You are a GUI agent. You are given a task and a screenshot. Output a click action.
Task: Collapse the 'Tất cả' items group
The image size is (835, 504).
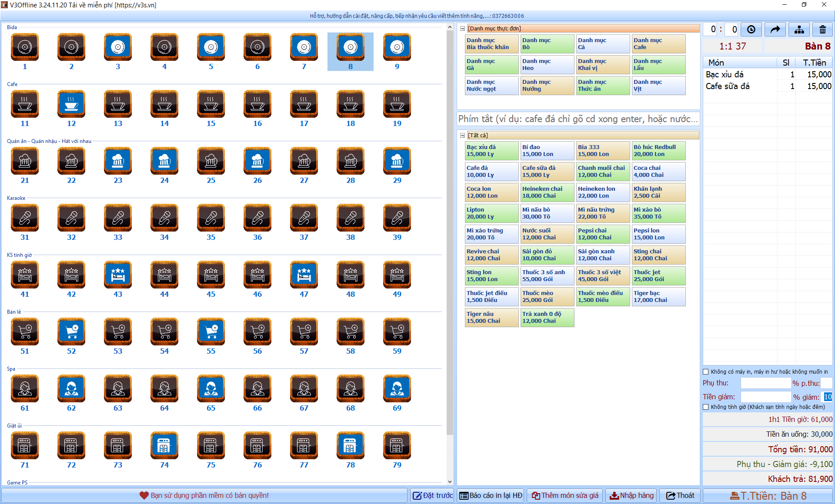coord(462,136)
